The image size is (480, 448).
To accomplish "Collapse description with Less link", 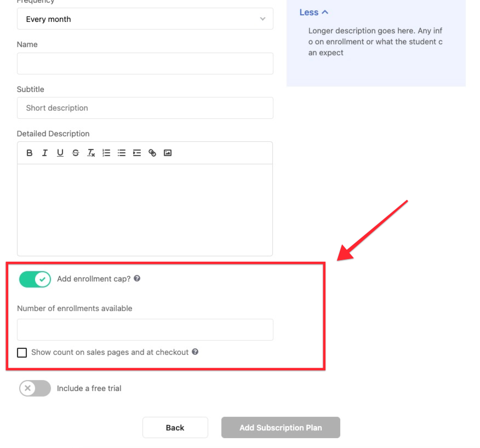I will [x=313, y=12].
